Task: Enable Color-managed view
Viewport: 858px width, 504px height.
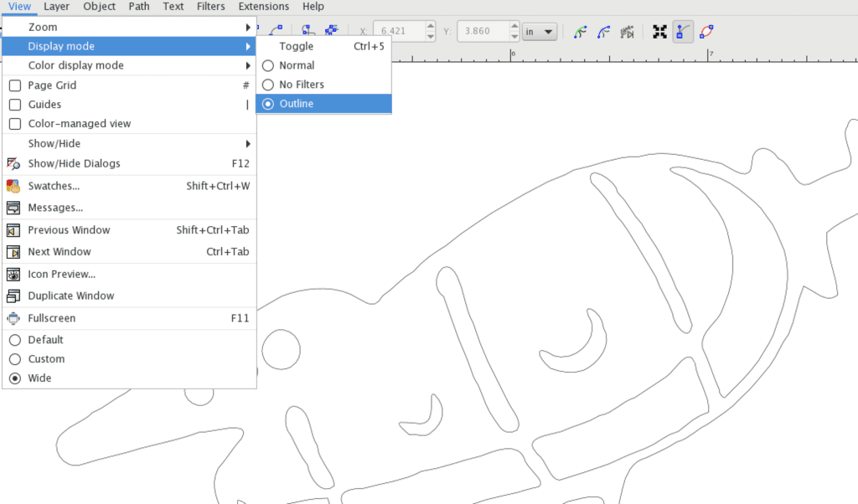Action: [14, 124]
